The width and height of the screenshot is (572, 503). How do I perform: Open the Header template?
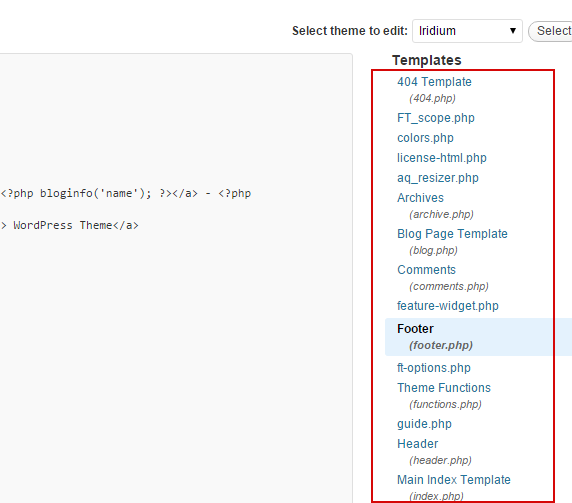tap(417, 444)
